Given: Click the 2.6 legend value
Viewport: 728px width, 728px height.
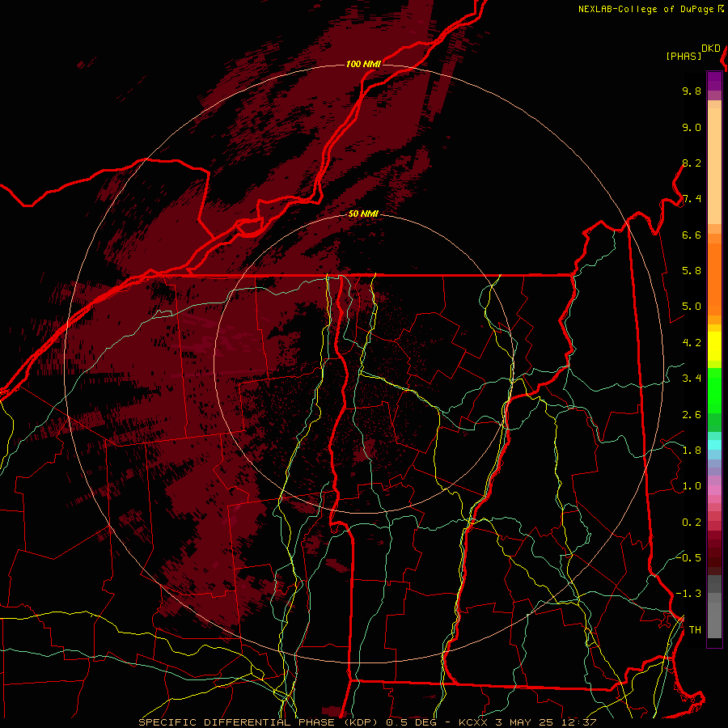Looking at the screenshot, I should (692, 415).
